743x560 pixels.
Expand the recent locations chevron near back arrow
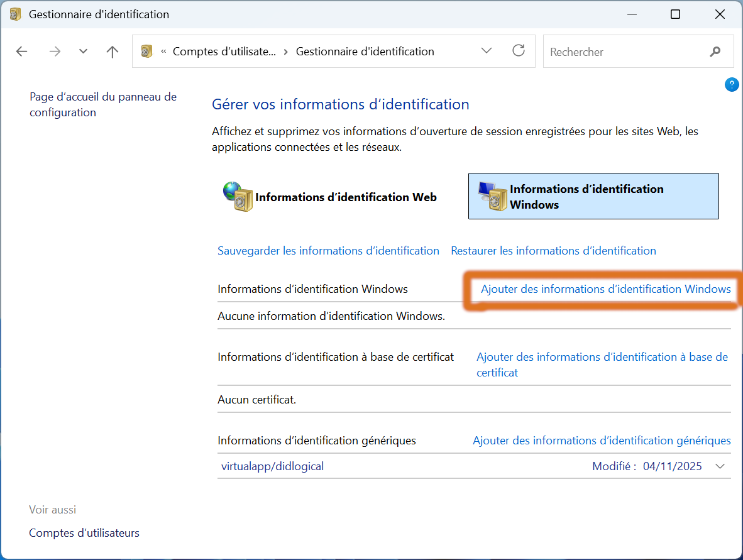tap(83, 52)
